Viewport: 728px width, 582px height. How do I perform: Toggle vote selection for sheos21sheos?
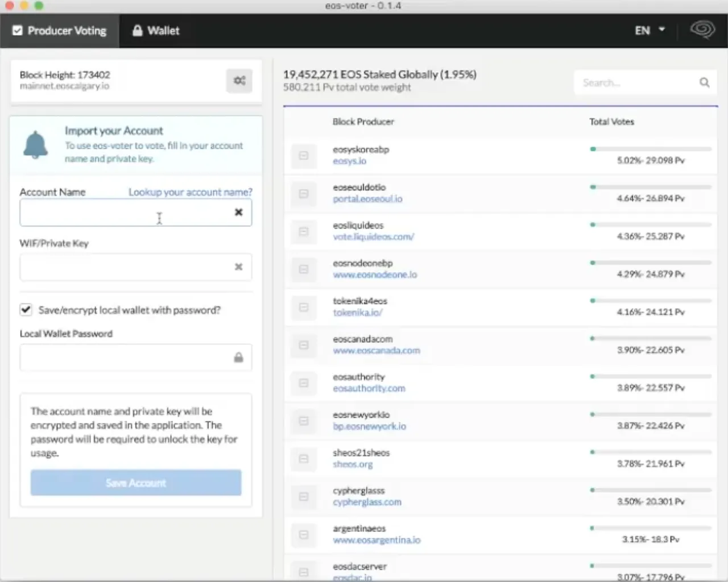(304, 459)
